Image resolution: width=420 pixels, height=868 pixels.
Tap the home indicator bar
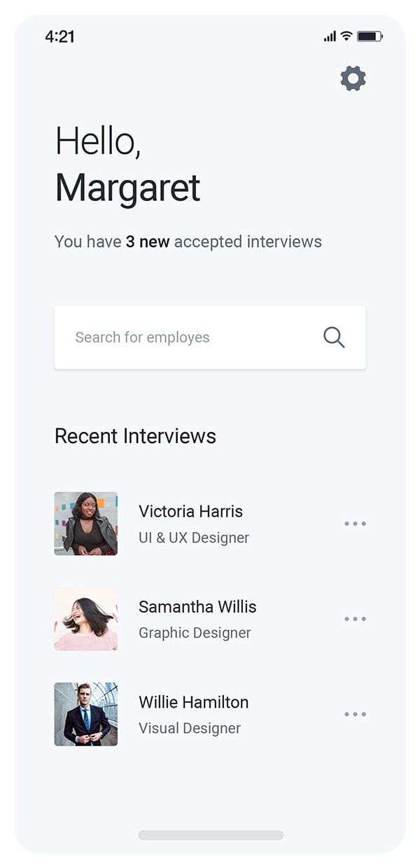pyautogui.click(x=211, y=835)
